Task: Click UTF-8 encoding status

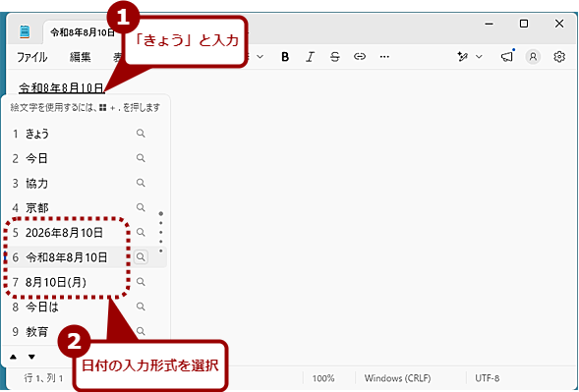Action: 487,378
